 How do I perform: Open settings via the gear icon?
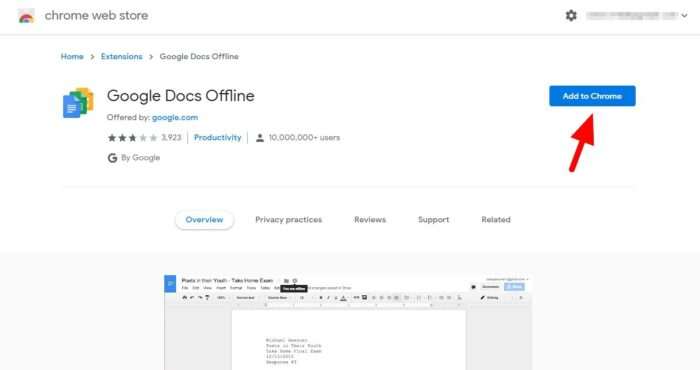coord(571,16)
